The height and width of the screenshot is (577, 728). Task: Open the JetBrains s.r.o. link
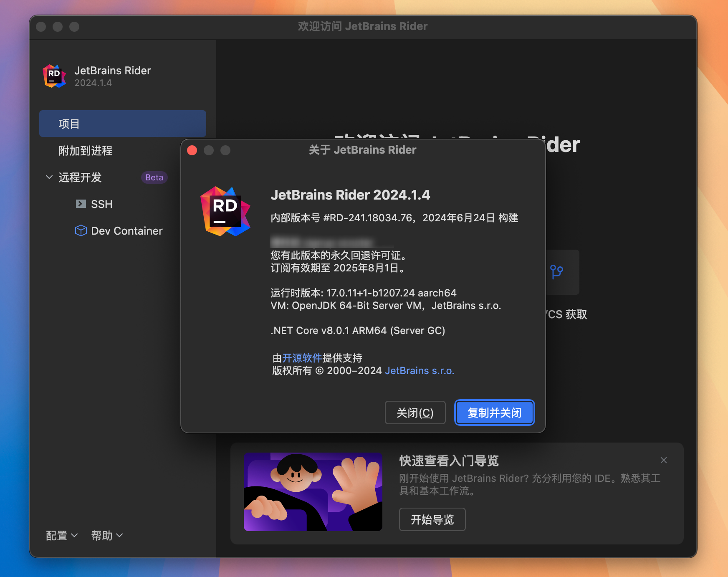tap(420, 371)
